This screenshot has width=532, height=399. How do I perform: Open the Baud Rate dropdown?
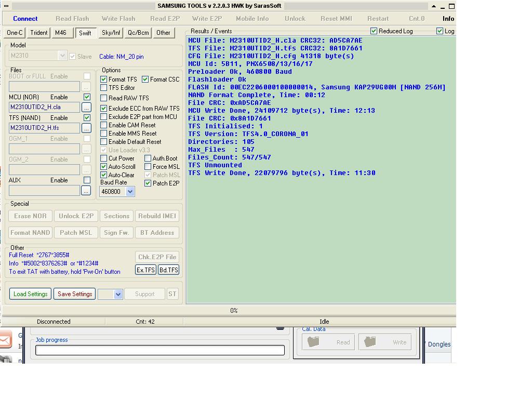(130, 192)
